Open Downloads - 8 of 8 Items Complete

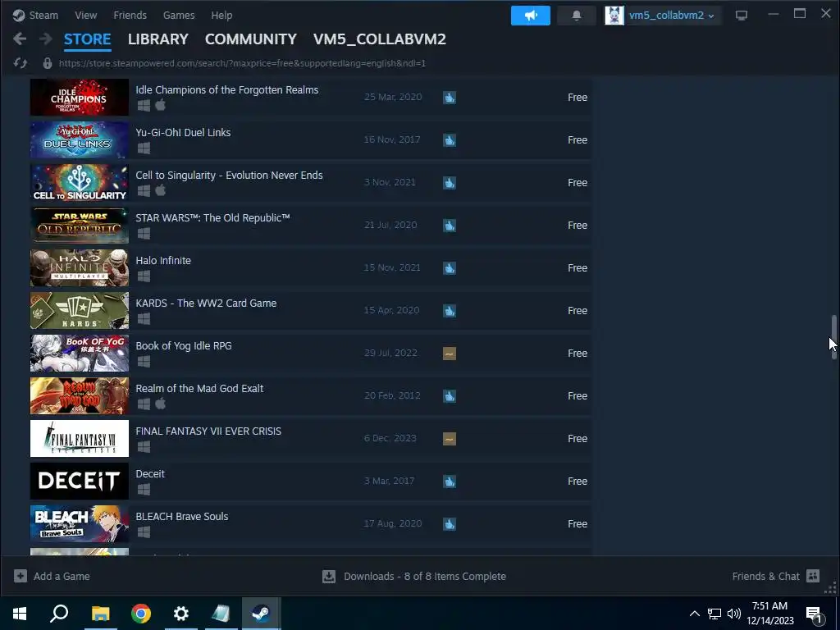[414, 577]
